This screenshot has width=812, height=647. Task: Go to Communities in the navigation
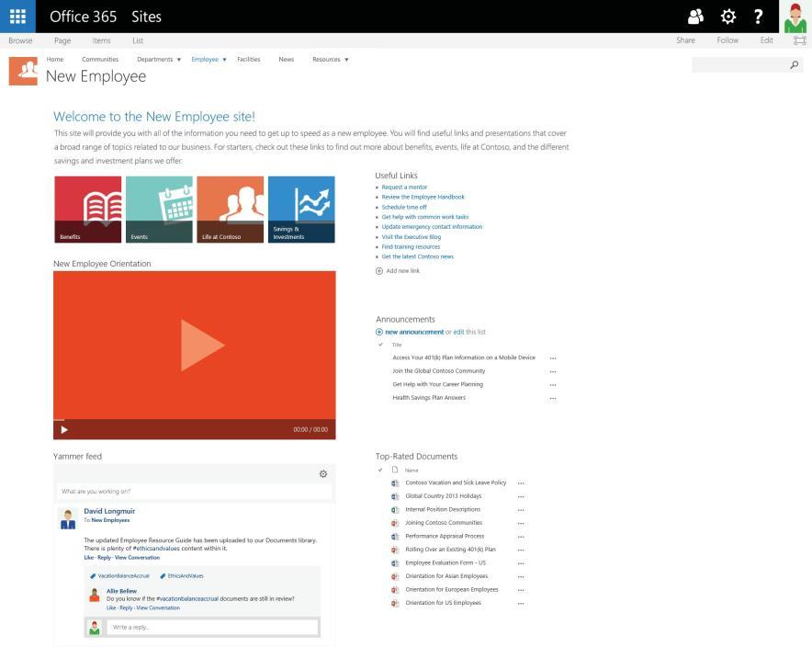coord(100,60)
